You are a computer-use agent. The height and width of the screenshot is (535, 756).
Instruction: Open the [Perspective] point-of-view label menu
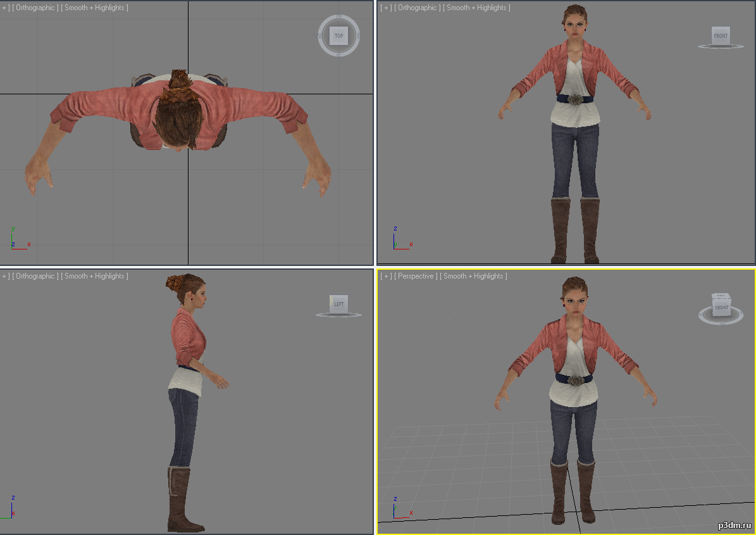click(416, 276)
